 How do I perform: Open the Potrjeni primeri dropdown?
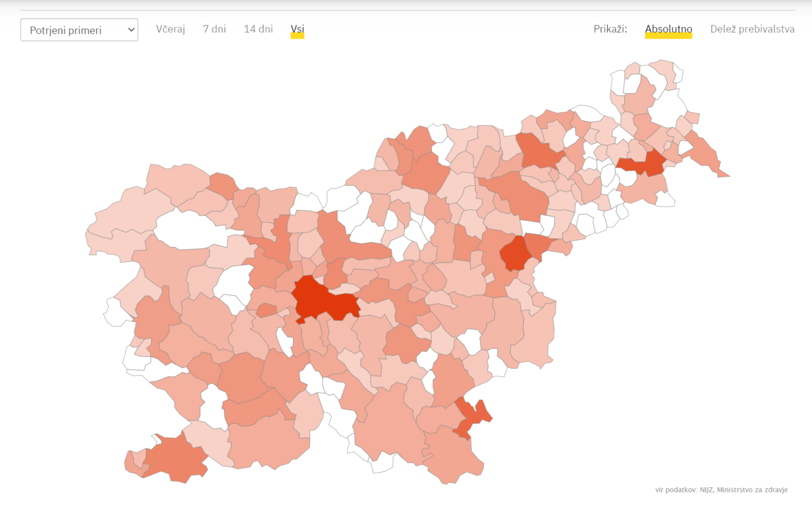[79, 30]
